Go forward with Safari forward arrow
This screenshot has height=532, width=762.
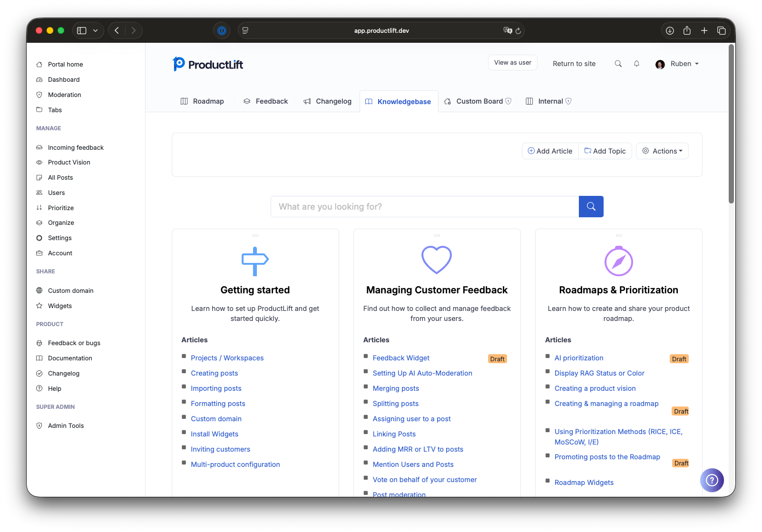coord(134,30)
